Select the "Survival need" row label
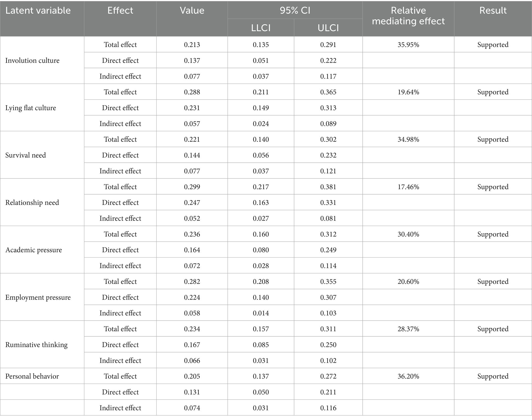This screenshot has width=532, height=420. pos(26,155)
